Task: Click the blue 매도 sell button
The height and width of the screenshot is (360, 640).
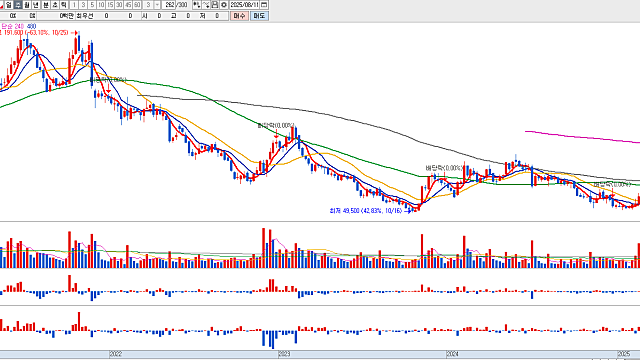Action: click(259, 16)
